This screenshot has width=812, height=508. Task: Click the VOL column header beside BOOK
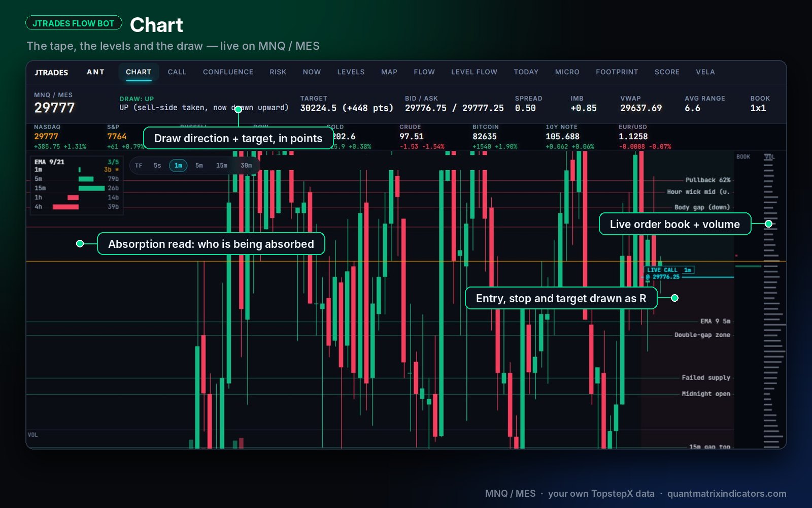(x=769, y=157)
